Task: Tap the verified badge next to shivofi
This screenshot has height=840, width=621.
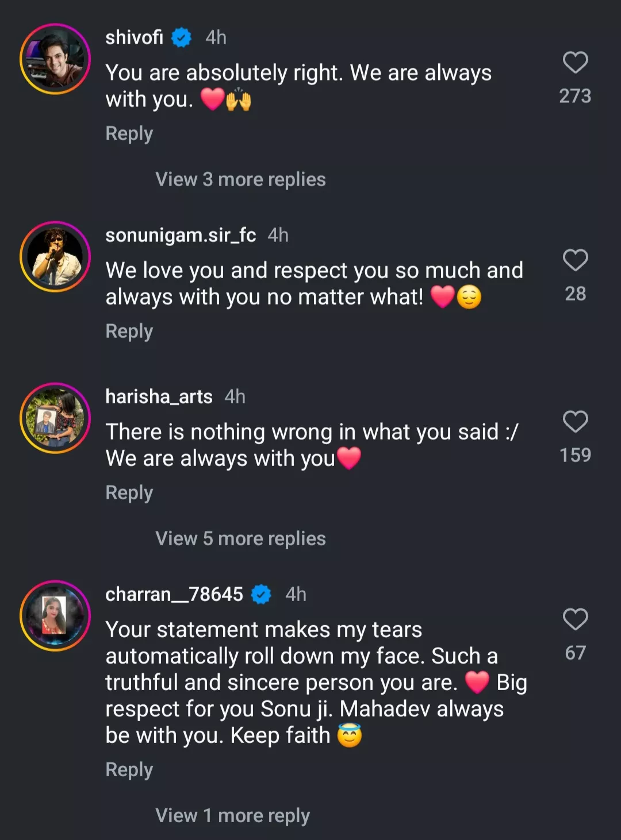Action: [x=182, y=38]
